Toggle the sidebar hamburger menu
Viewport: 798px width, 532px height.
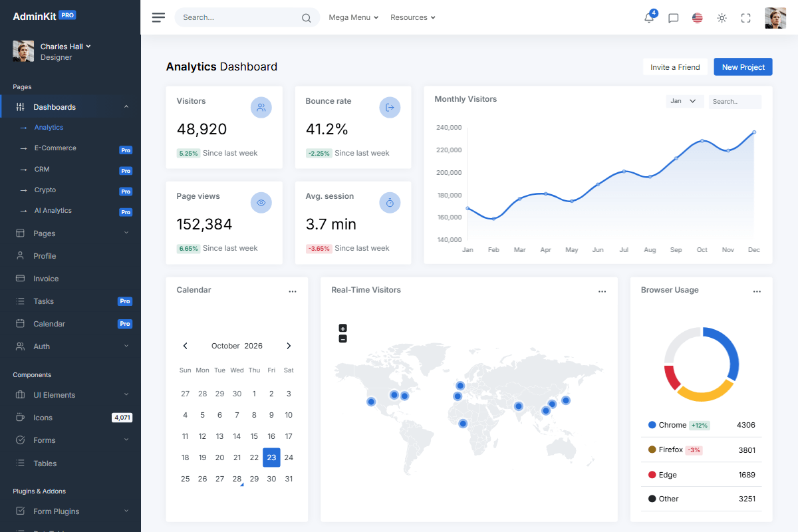(x=158, y=17)
